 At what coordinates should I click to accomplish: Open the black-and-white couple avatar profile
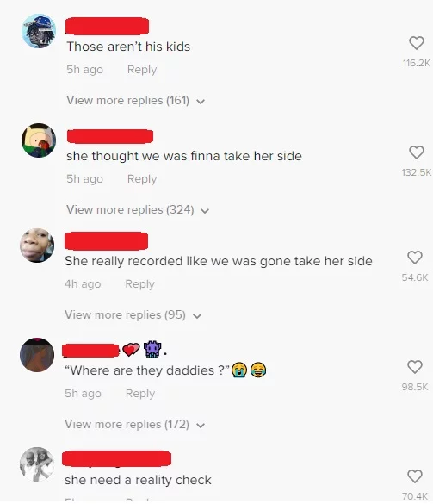click(x=37, y=464)
